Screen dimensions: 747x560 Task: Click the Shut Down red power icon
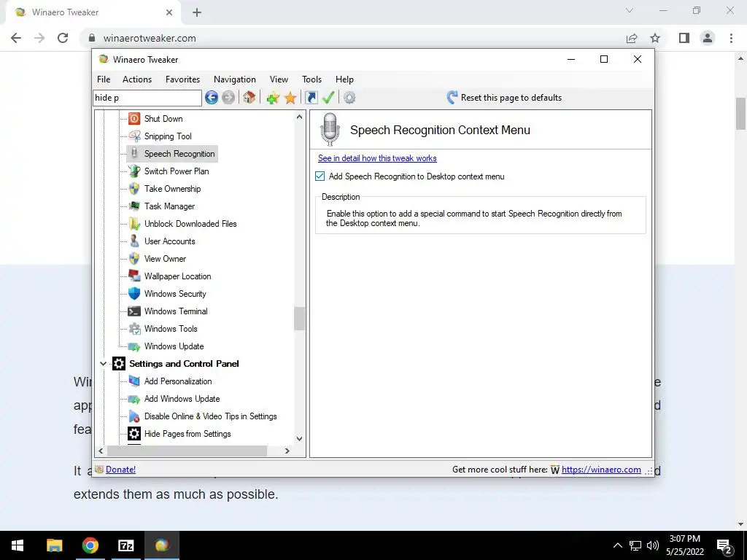(134, 119)
